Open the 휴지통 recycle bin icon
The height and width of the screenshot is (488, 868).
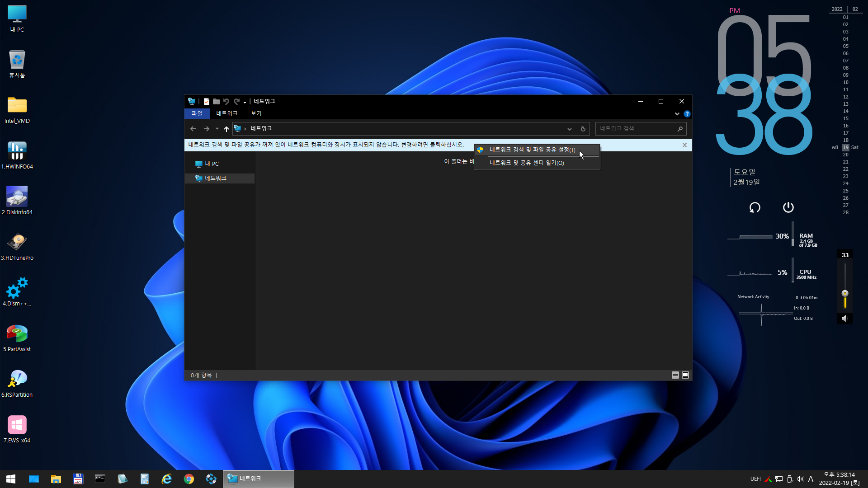point(17,64)
